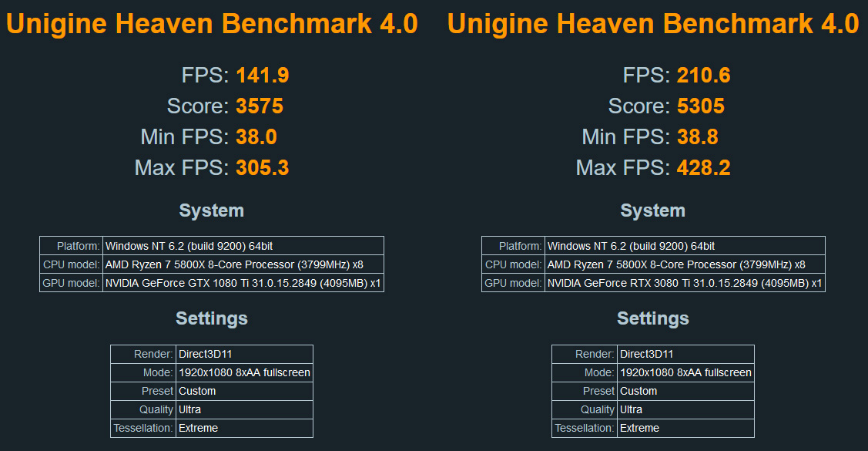
Task: Click the right Settings heading
Action: click(652, 318)
